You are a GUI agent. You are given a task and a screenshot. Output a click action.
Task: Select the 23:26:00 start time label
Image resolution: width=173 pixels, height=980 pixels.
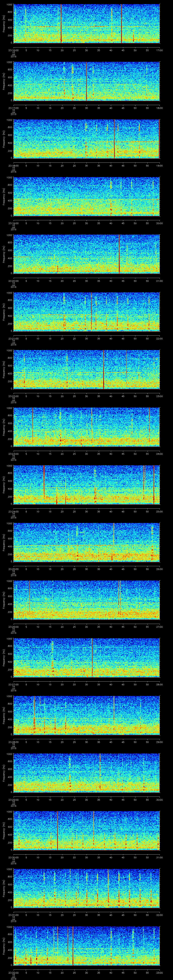(x=13, y=627)
